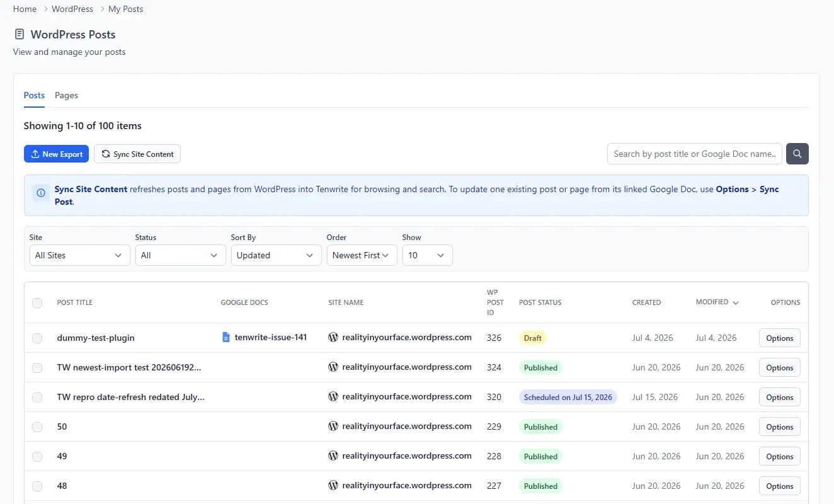The image size is (834, 504).
Task: Check the TW newest-import test row checkbox
Action: (37, 368)
